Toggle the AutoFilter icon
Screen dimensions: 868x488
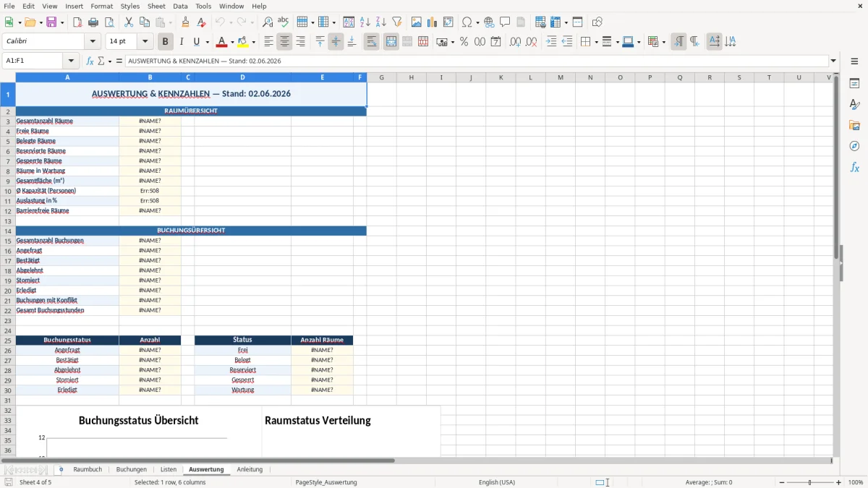click(x=397, y=22)
